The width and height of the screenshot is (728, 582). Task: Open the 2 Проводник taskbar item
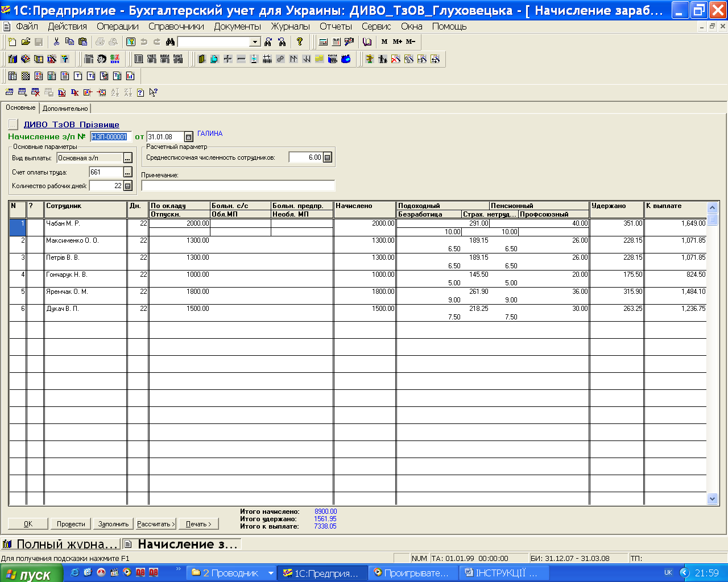pos(231,573)
